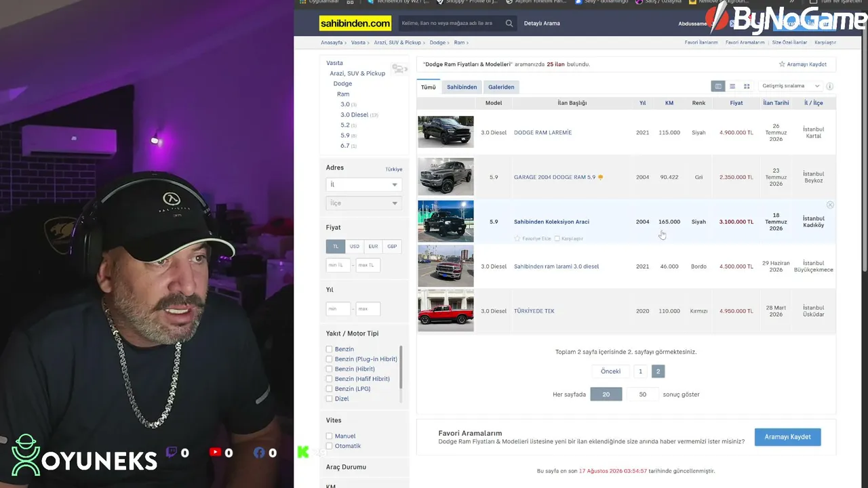This screenshot has width=868, height=488.
Task: Click thumbnail of DODGE RAM LAREMİE truck
Action: coord(446,131)
